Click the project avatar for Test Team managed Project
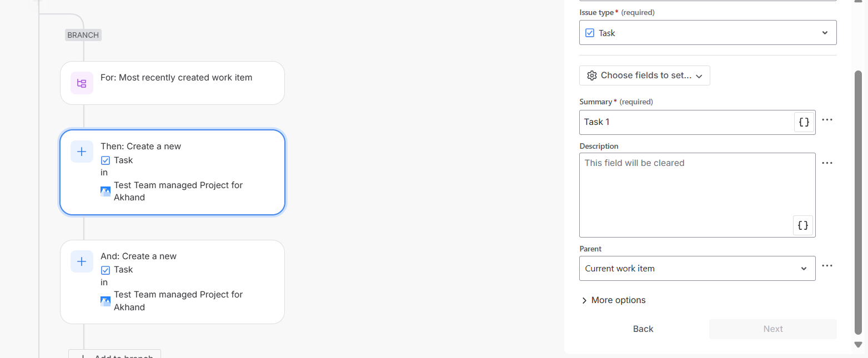Screen dimensions: 868x358 [x=105, y=190]
